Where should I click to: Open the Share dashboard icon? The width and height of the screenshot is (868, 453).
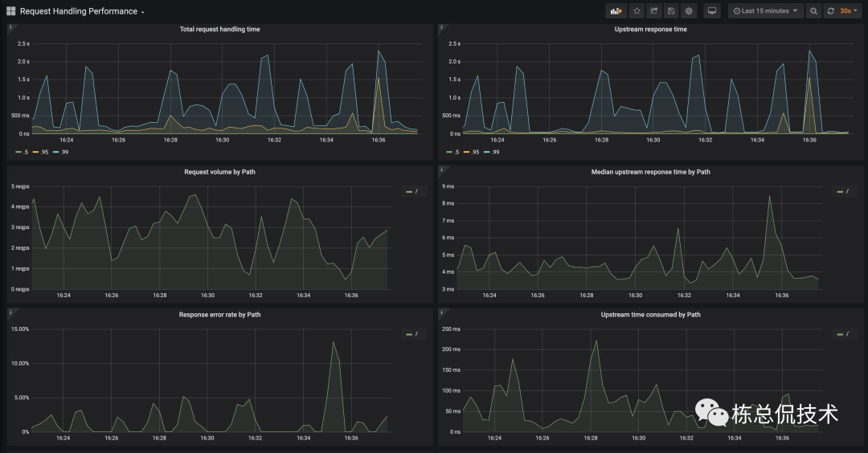click(x=653, y=11)
